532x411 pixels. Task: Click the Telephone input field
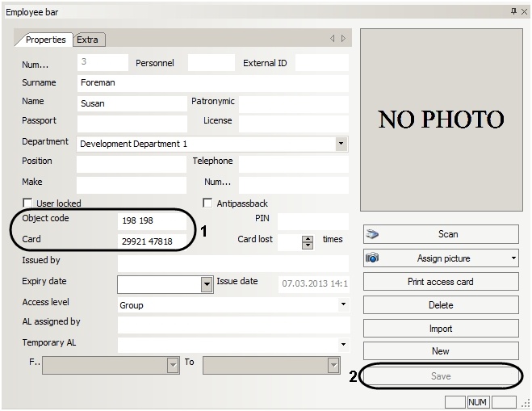coord(294,164)
